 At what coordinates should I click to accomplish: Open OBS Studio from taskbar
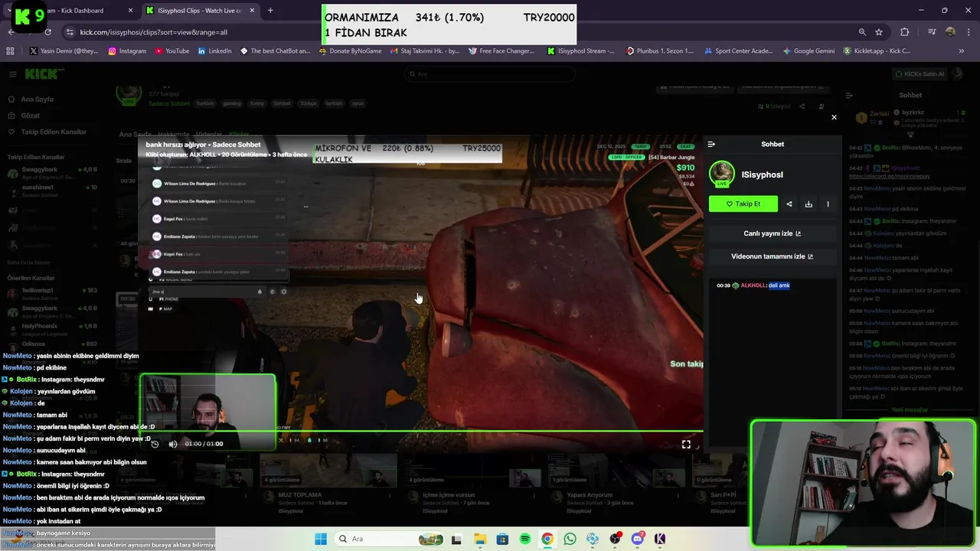tap(615, 539)
